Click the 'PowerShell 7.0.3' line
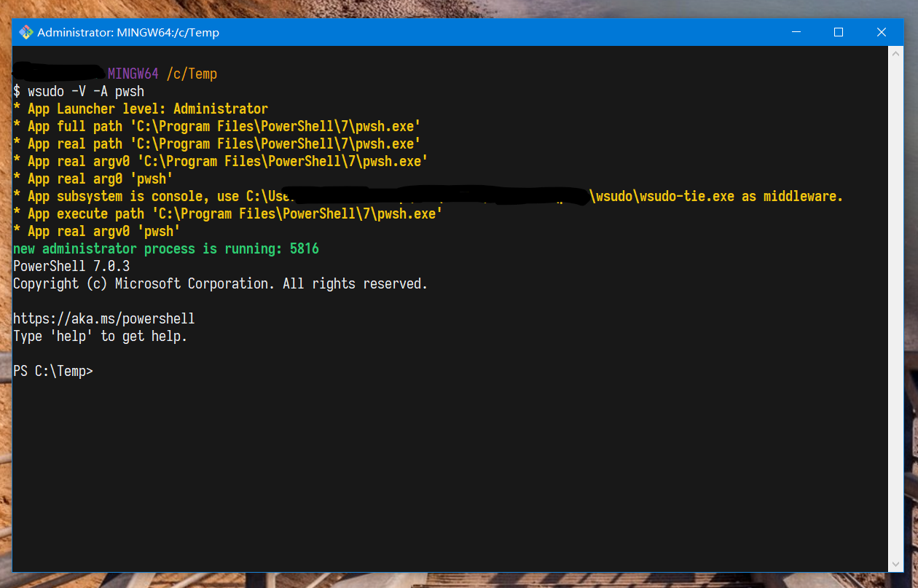The image size is (918, 588). tap(71, 266)
